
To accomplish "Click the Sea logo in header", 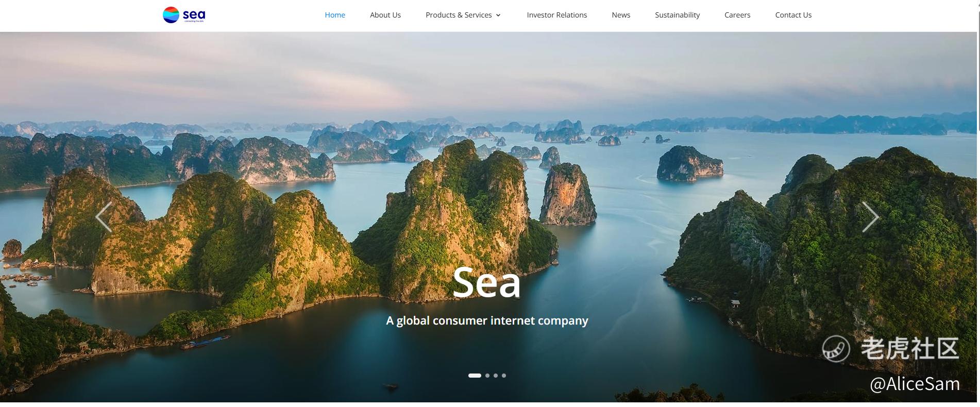I will tap(184, 15).
